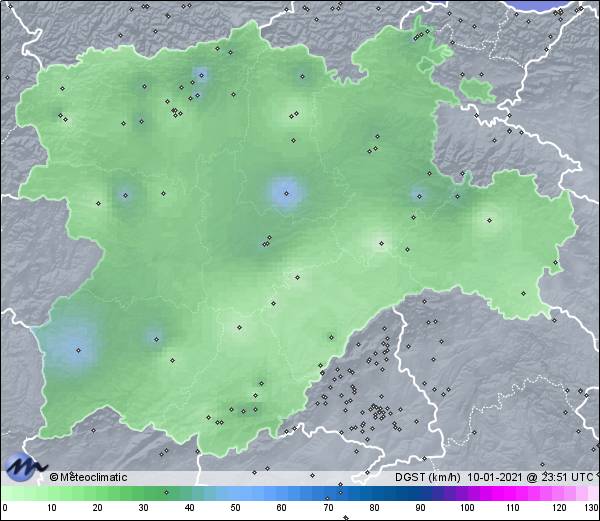Click the ©Meteoclimatic copyright text
This screenshot has width=600, height=521.
point(88,477)
